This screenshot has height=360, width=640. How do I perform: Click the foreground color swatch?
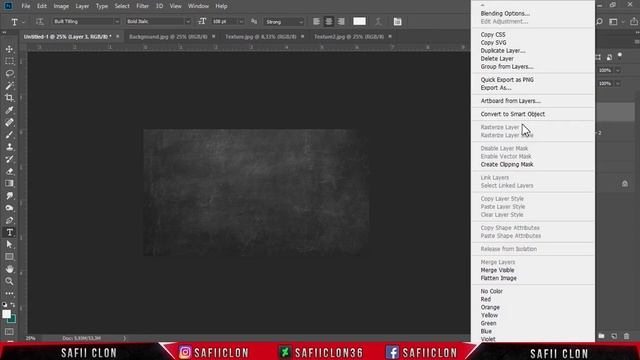point(6,314)
